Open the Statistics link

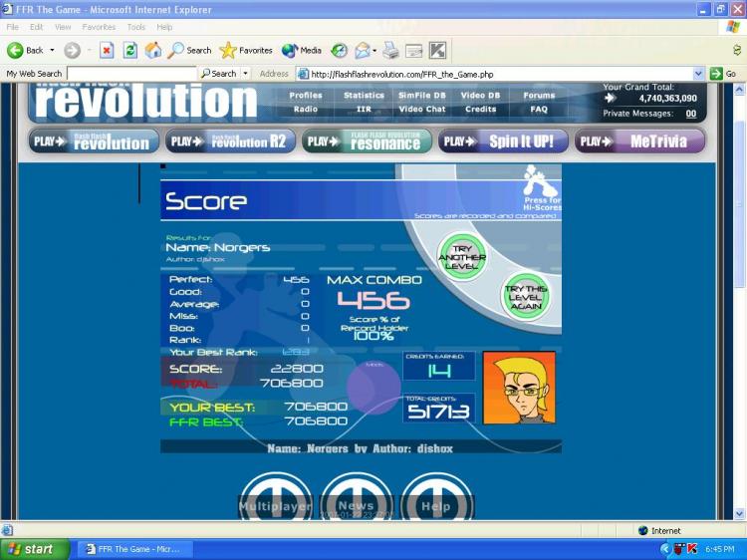[x=364, y=96]
